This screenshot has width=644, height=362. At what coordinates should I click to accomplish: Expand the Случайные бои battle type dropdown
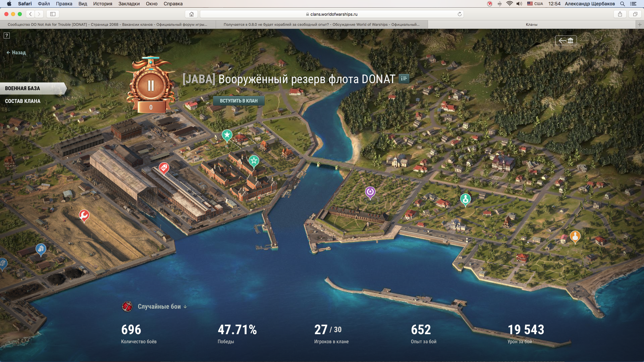[x=163, y=306]
